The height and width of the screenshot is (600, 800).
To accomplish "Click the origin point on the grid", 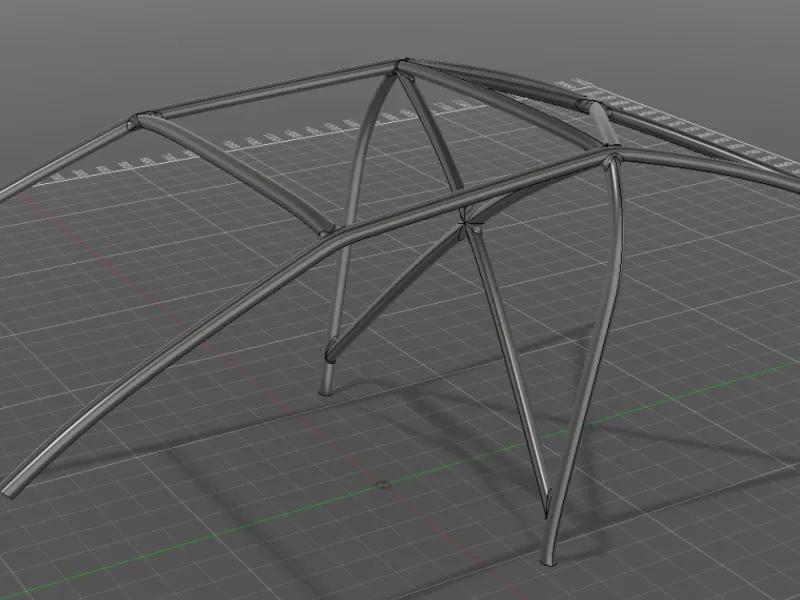I will (x=384, y=484).
